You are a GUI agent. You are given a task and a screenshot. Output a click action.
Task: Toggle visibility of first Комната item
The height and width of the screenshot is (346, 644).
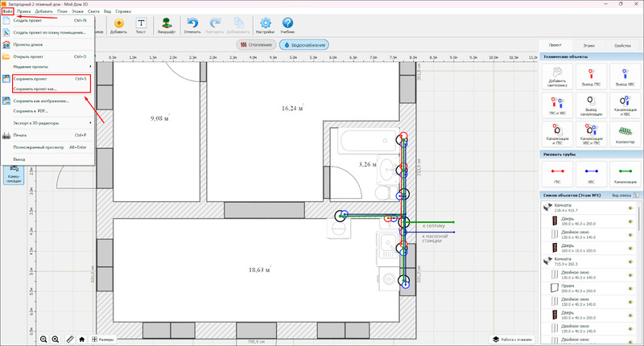pyautogui.click(x=630, y=208)
